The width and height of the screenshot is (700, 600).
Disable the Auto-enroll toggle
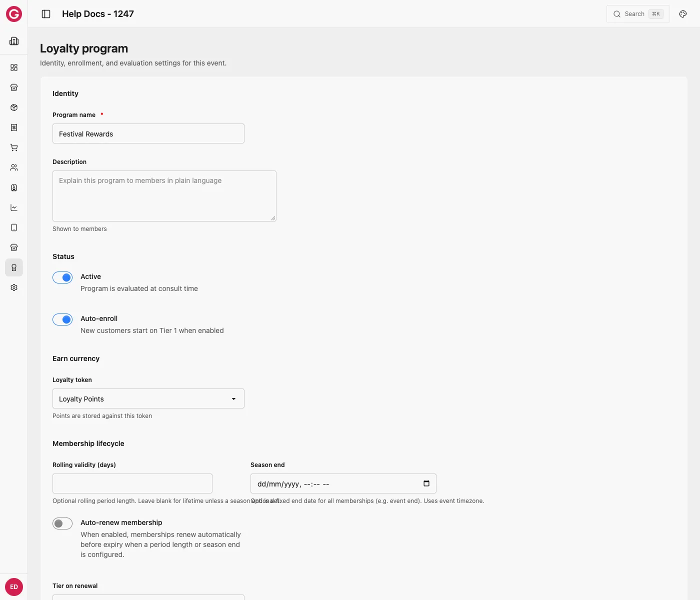(x=62, y=319)
